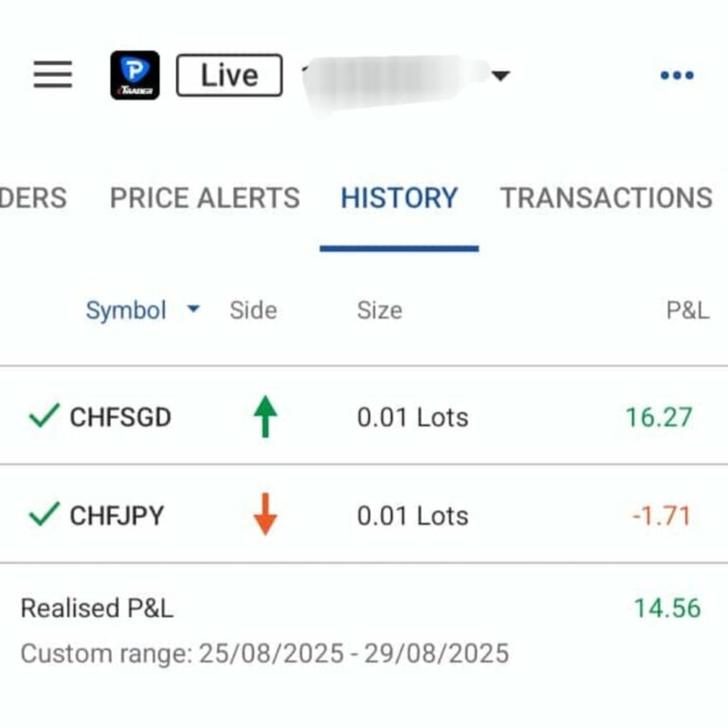728x728 pixels.
Task: Open the CHFJPY 0.01 Lots trade row
Action: (412, 516)
